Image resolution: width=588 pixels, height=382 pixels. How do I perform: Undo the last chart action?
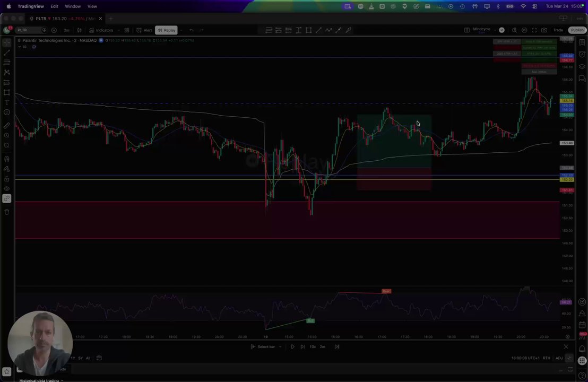191,30
